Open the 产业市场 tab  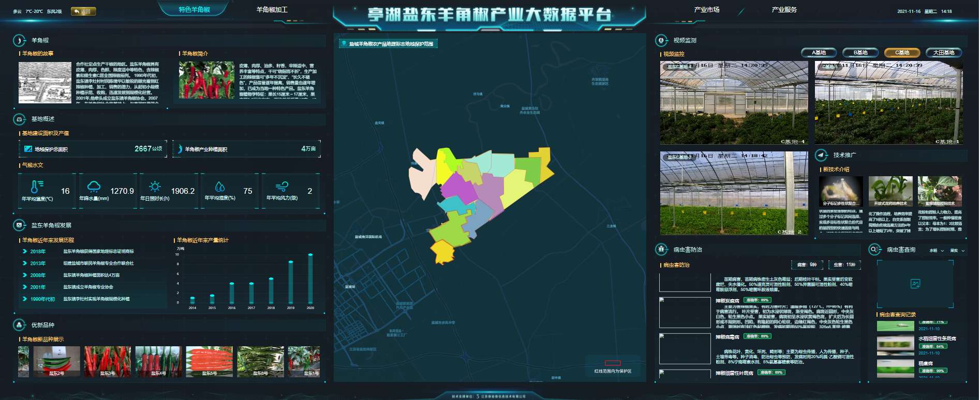tap(707, 10)
